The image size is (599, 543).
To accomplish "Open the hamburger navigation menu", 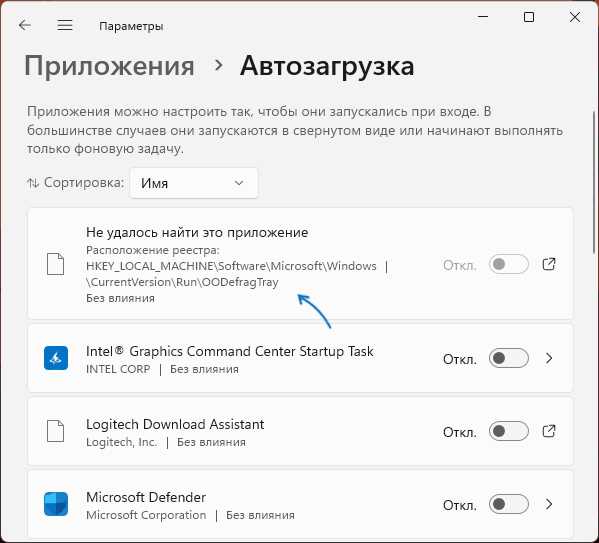I will (65, 26).
